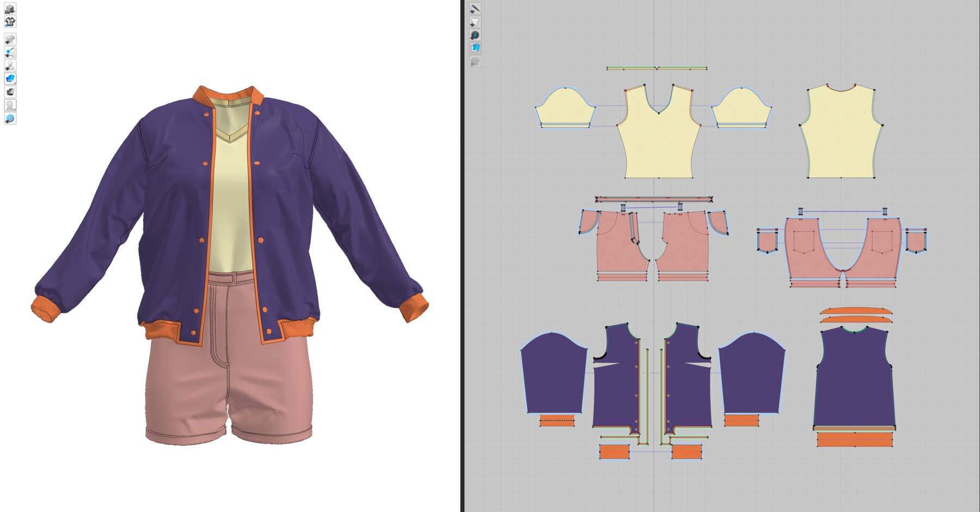Open the grey avatar head style dropdown
The image size is (980, 512).
(10, 105)
